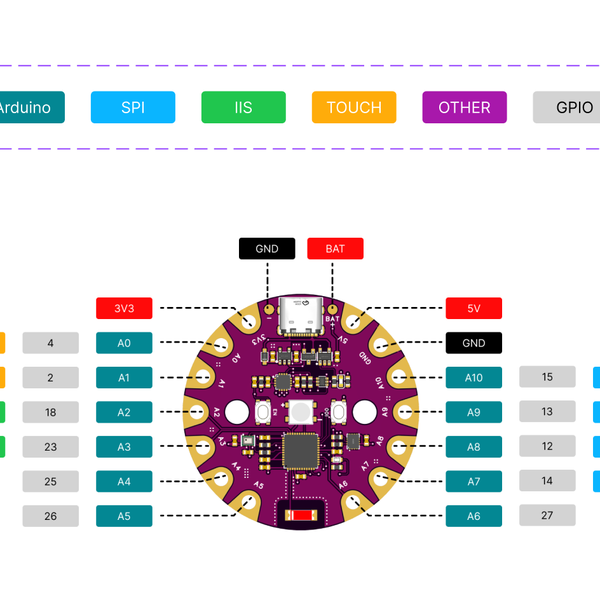Click the large square main chip on board
The width and height of the screenshot is (600, 600).
point(301,452)
